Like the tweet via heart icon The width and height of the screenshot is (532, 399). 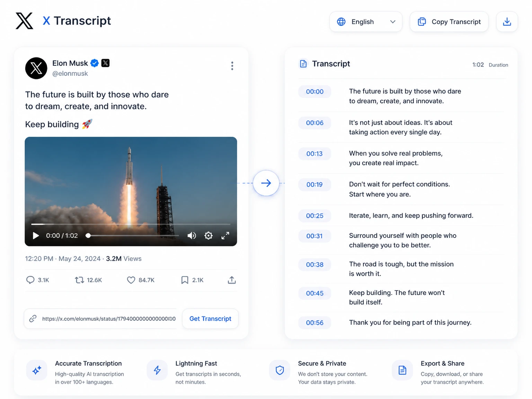tap(131, 280)
